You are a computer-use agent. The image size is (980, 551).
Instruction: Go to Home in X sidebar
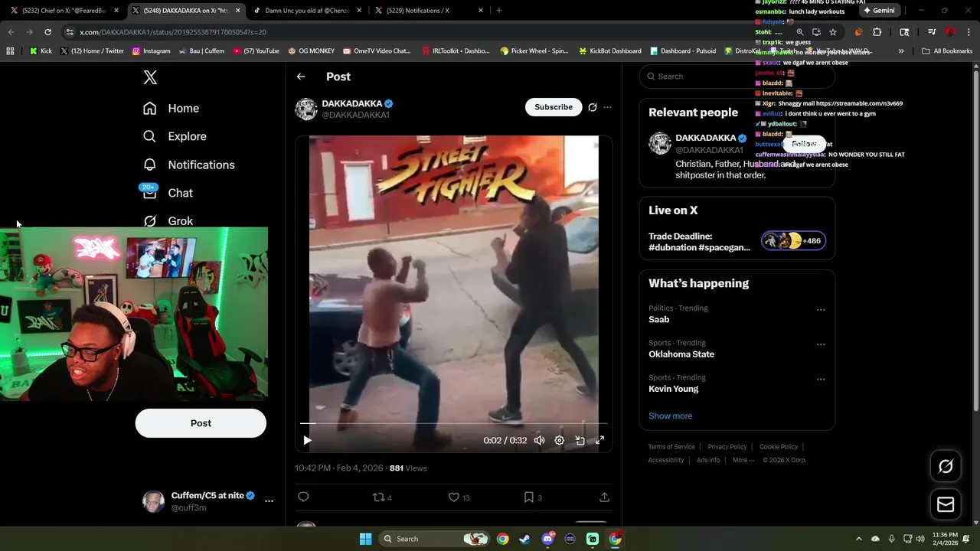tap(171, 109)
